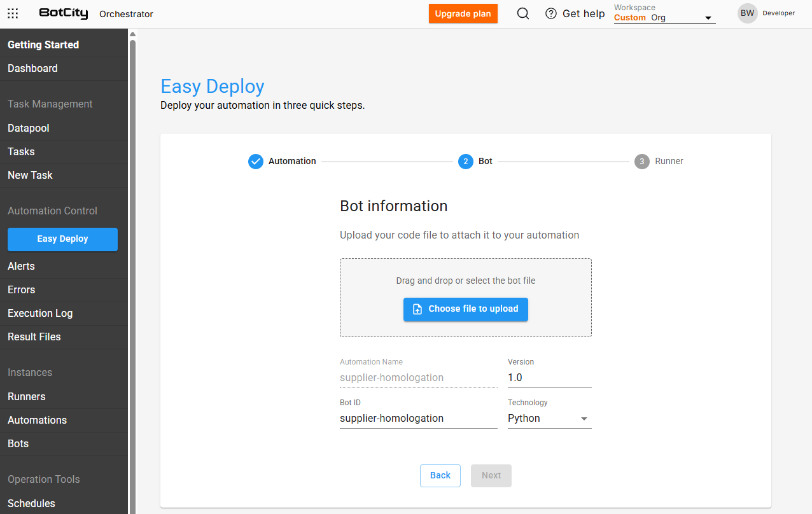Viewport: 812px width, 514px height.
Task: Click Choose file to upload
Action: tap(466, 309)
